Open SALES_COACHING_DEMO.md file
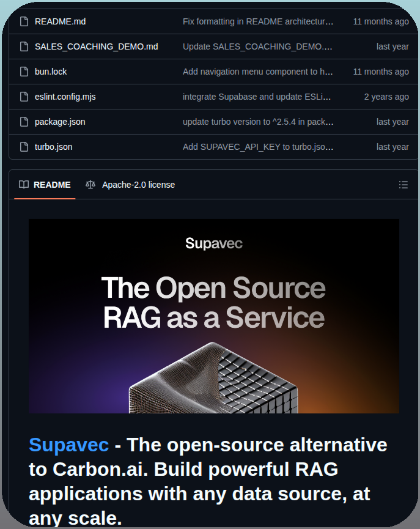 click(96, 46)
